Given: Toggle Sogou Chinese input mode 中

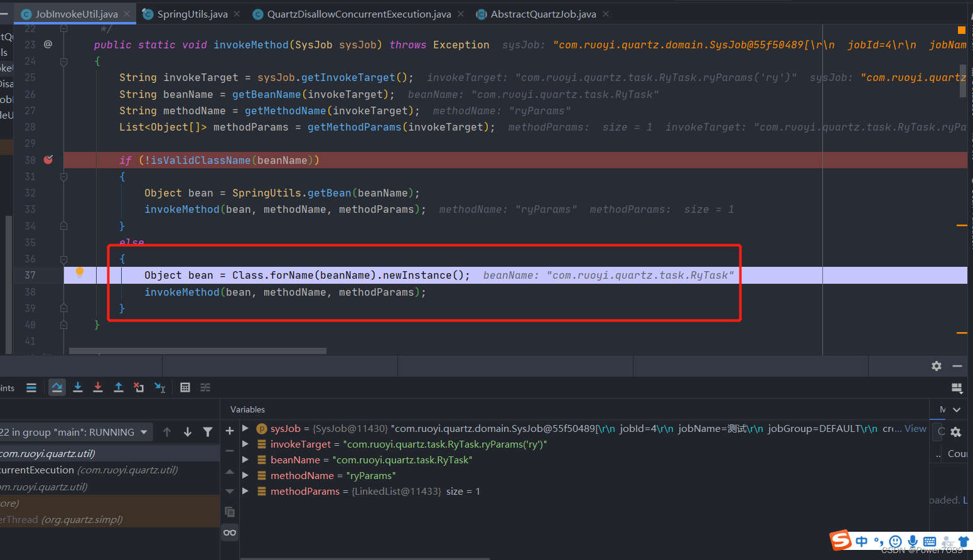Looking at the screenshot, I should [x=861, y=541].
